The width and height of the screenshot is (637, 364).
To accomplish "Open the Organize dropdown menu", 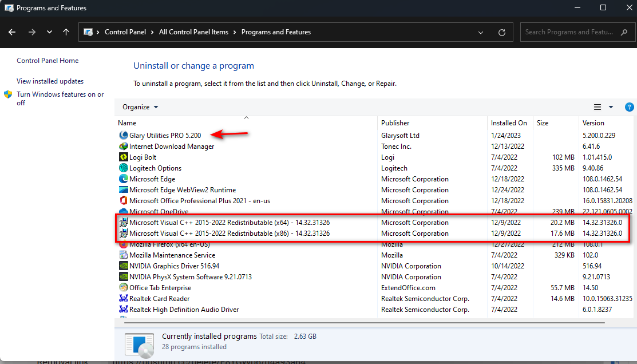I will [x=140, y=107].
